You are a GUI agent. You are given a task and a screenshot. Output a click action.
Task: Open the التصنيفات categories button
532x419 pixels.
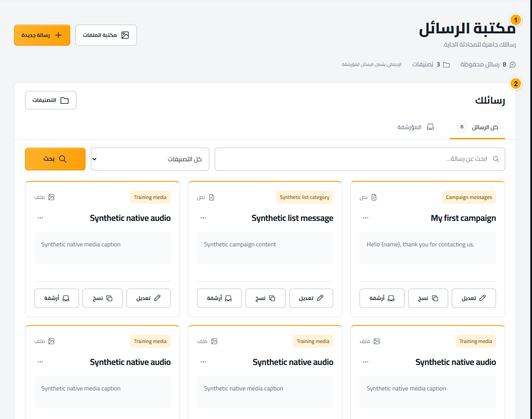[50, 100]
